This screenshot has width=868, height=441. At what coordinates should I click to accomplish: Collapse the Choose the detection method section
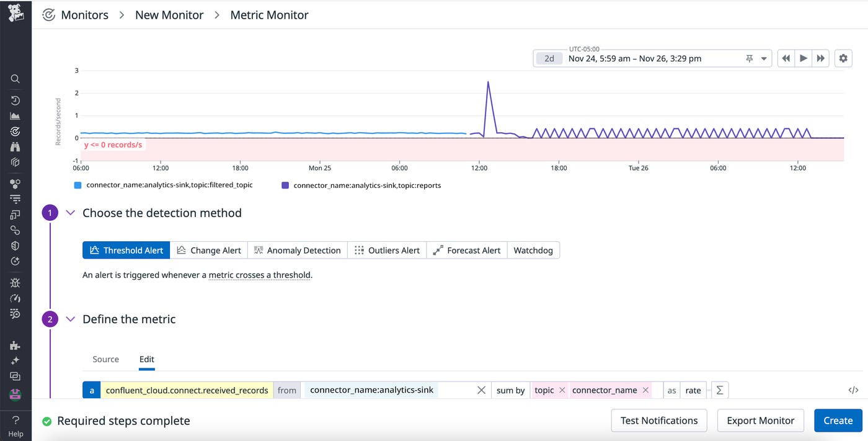[x=71, y=213]
